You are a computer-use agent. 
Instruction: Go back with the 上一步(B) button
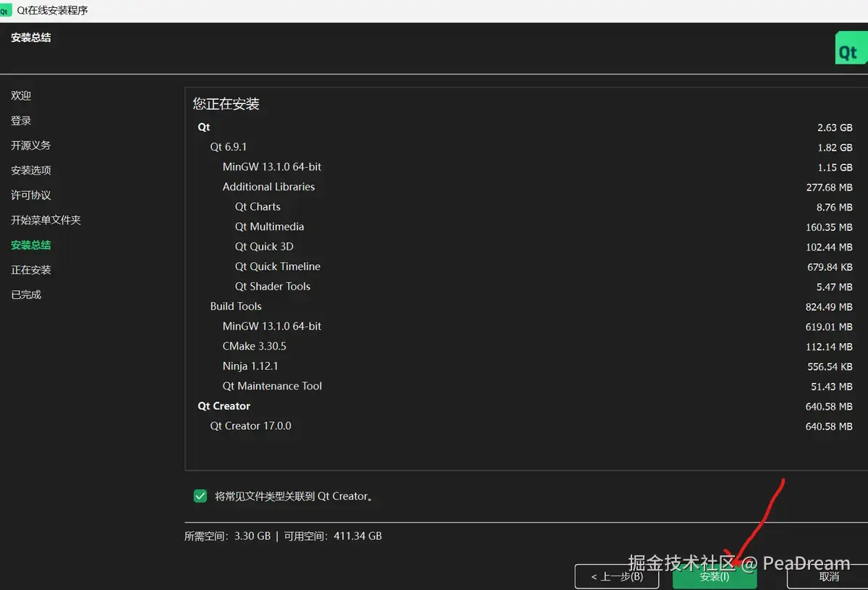click(x=617, y=577)
